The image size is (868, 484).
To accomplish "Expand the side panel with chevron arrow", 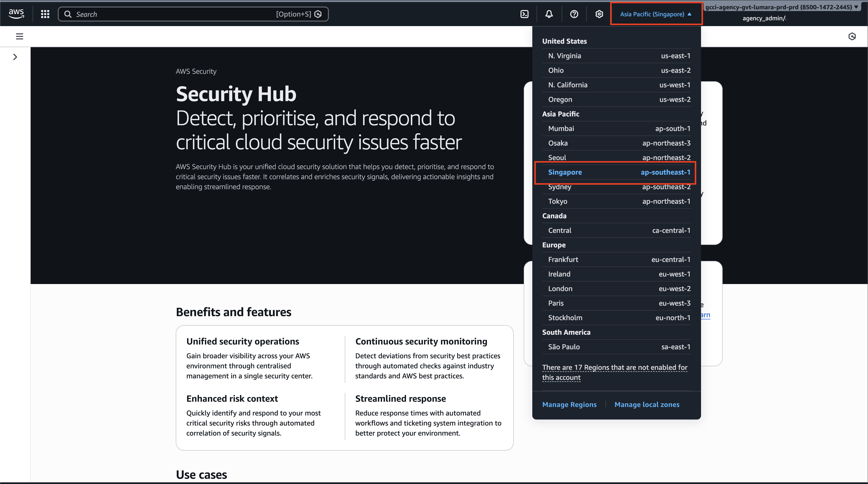I will coord(15,57).
